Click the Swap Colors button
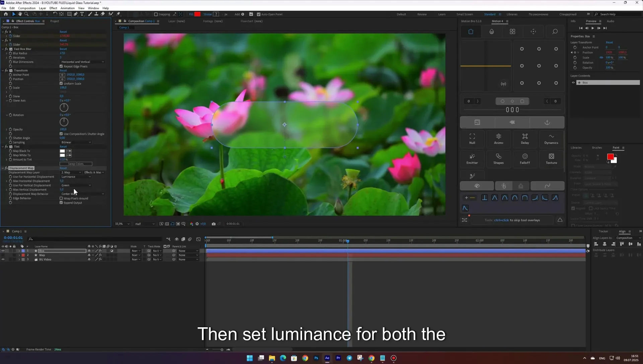The height and width of the screenshot is (364, 643). tap(76, 164)
